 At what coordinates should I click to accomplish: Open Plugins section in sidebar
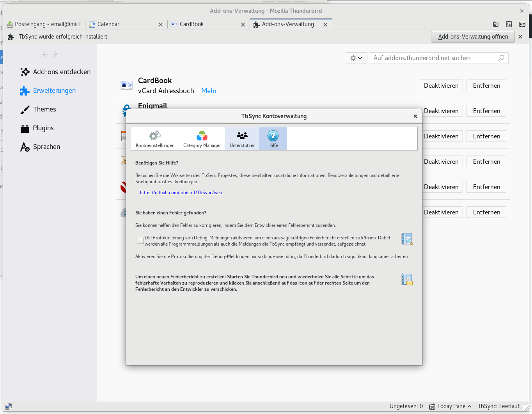click(x=37, y=128)
